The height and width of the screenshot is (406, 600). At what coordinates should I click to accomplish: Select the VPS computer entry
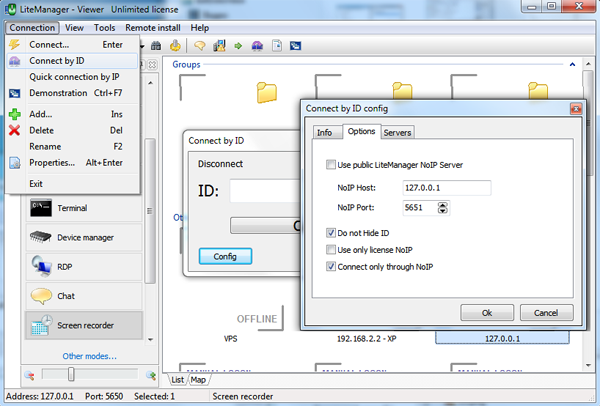(x=230, y=339)
